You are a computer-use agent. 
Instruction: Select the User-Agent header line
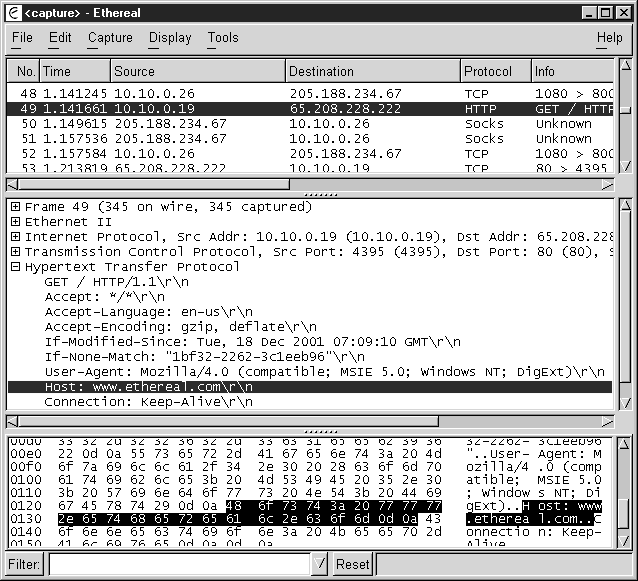coord(324,372)
